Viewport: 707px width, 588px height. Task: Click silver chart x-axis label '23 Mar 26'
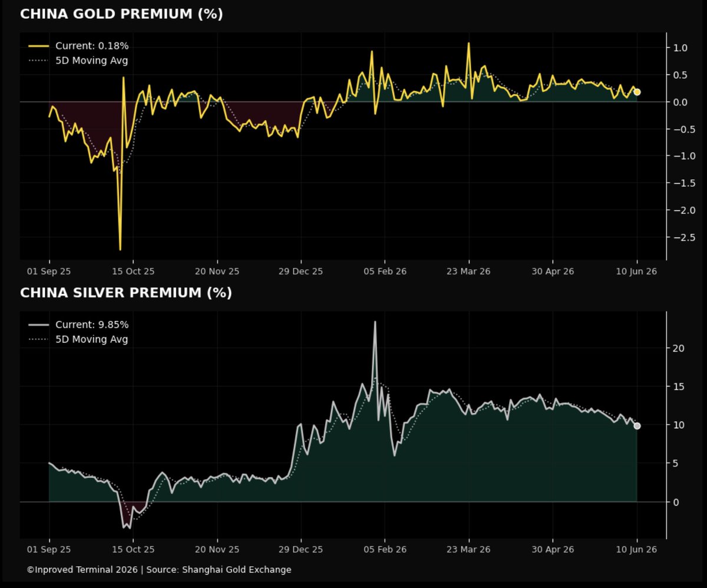(469, 550)
